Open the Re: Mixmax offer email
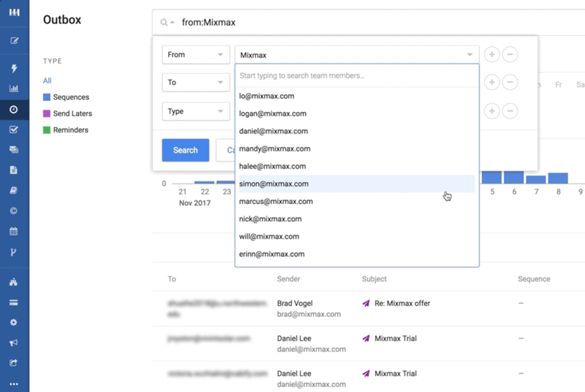The width and height of the screenshot is (585, 392). (402, 304)
